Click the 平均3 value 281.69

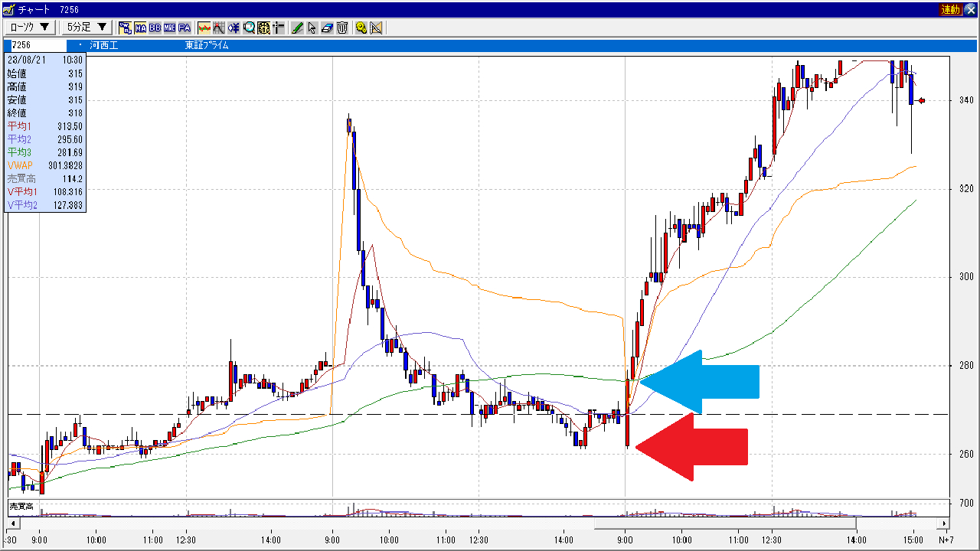tap(70, 152)
